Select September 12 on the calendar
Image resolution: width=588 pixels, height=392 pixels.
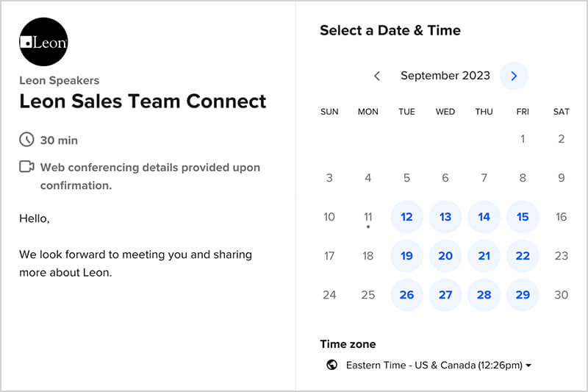coord(406,217)
